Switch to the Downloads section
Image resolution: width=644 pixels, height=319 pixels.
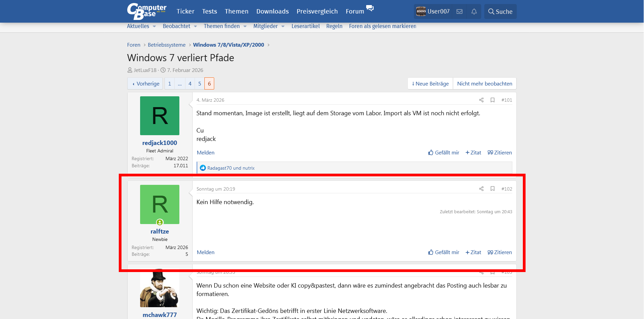(272, 11)
